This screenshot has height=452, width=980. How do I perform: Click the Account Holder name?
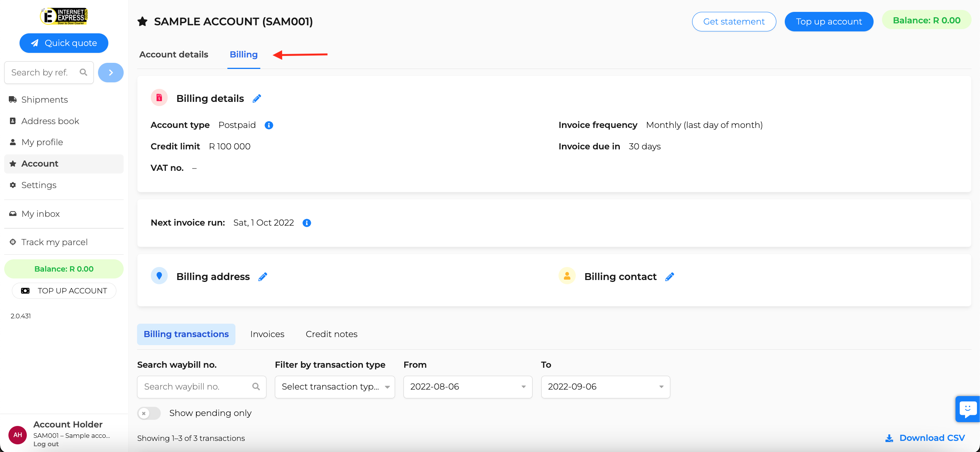pos(68,424)
